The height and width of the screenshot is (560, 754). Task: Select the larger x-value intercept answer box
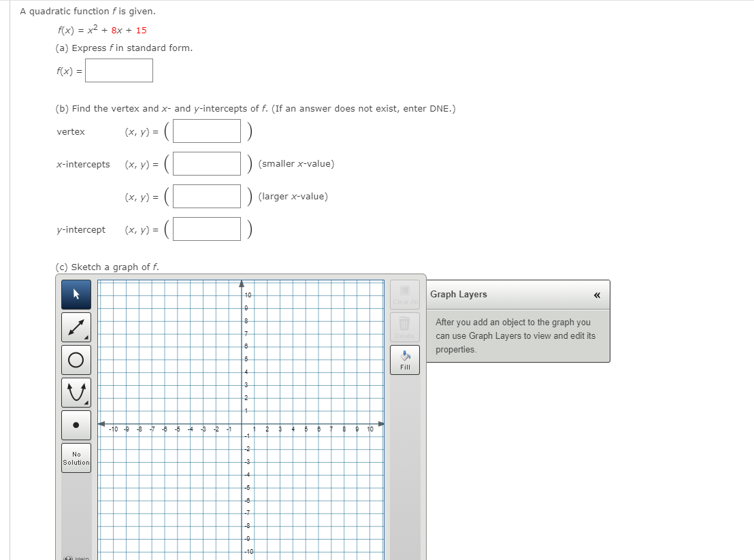pos(206,196)
